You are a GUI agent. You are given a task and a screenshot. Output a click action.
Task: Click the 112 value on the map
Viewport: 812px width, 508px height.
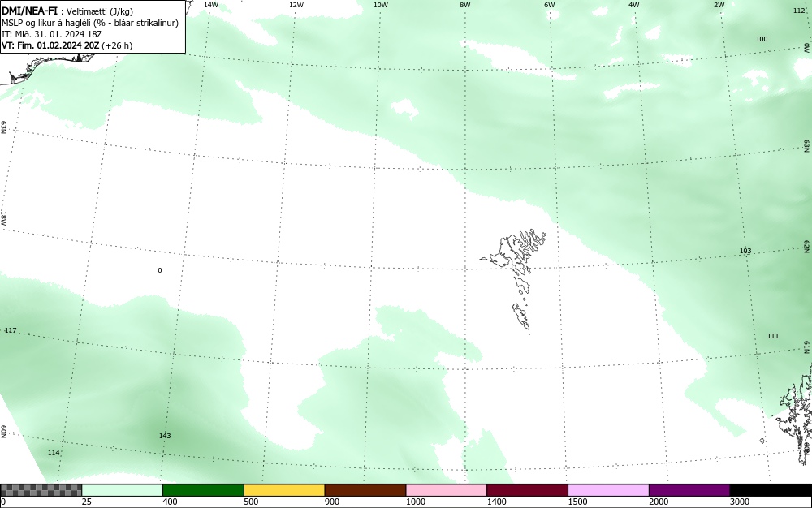[799, 11]
